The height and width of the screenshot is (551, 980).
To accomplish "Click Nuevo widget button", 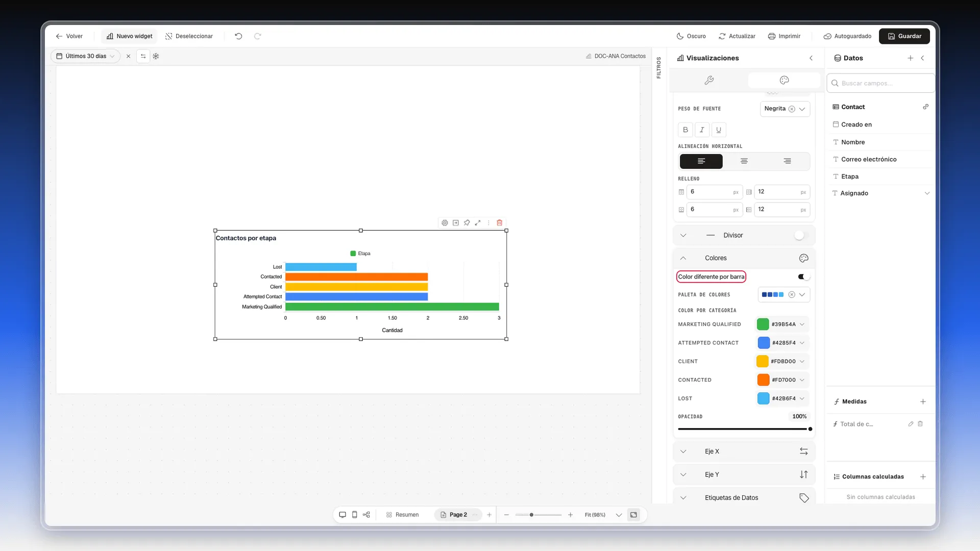I will tap(130, 36).
